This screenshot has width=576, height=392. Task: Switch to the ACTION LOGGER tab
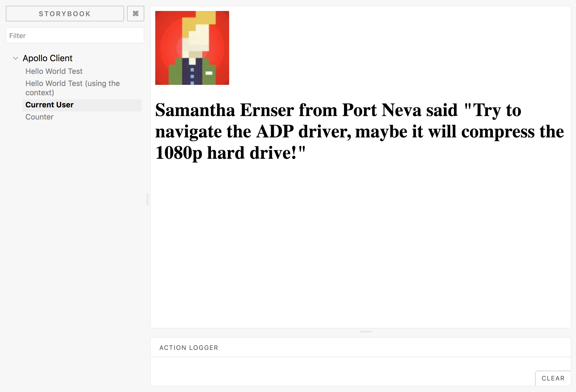pyautogui.click(x=189, y=348)
